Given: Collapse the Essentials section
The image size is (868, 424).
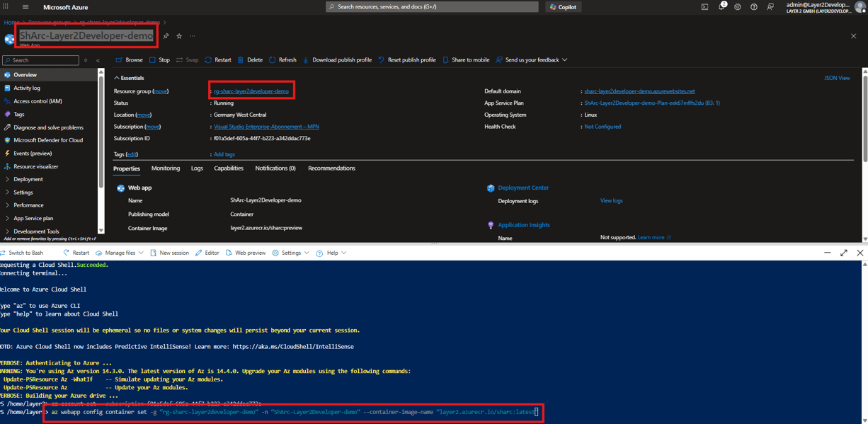Looking at the screenshot, I should 117,78.
